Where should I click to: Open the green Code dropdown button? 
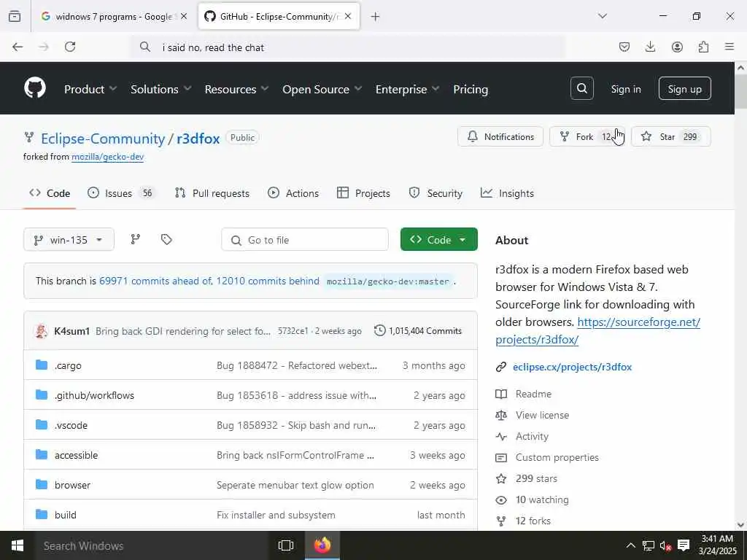click(438, 239)
